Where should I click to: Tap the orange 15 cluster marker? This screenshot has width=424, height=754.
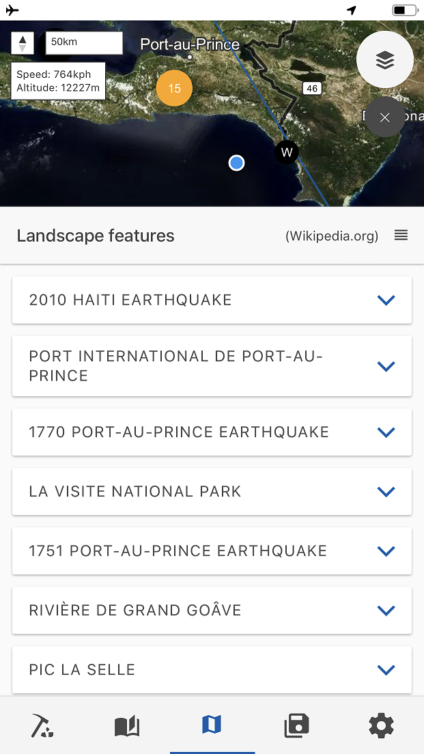[174, 88]
